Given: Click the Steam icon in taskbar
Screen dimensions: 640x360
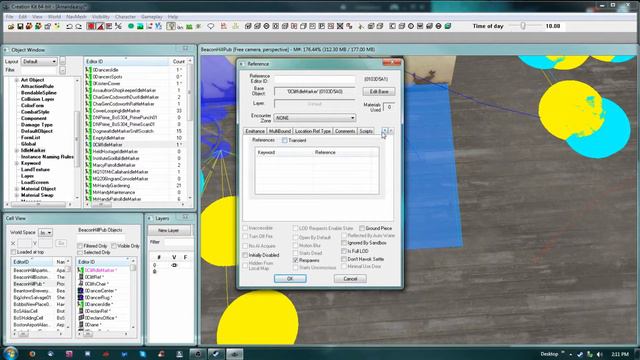Looking at the screenshot, I should [x=216, y=354].
